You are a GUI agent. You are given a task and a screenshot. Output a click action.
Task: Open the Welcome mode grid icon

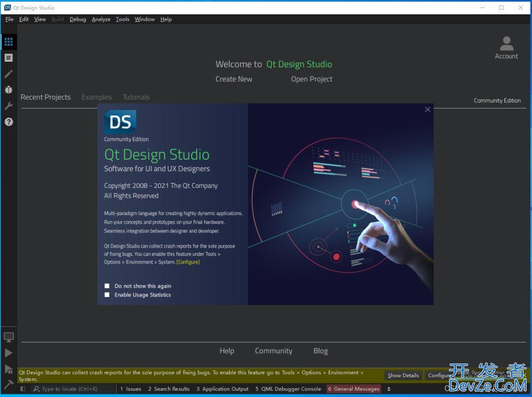pyautogui.click(x=9, y=42)
